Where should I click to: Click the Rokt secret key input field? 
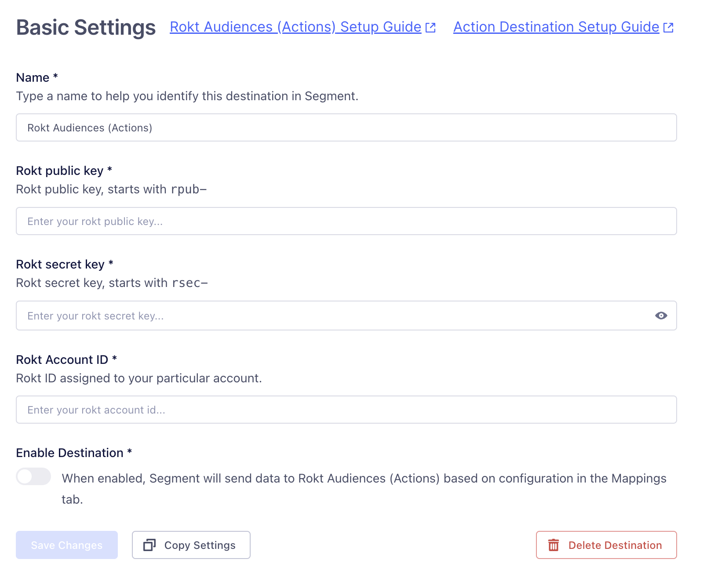click(346, 316)
